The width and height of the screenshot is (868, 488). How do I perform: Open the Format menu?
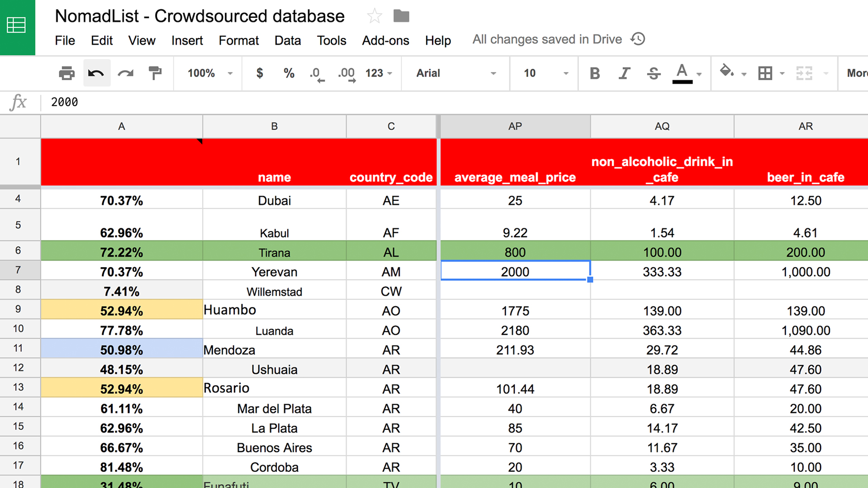[x=238, y=39]
